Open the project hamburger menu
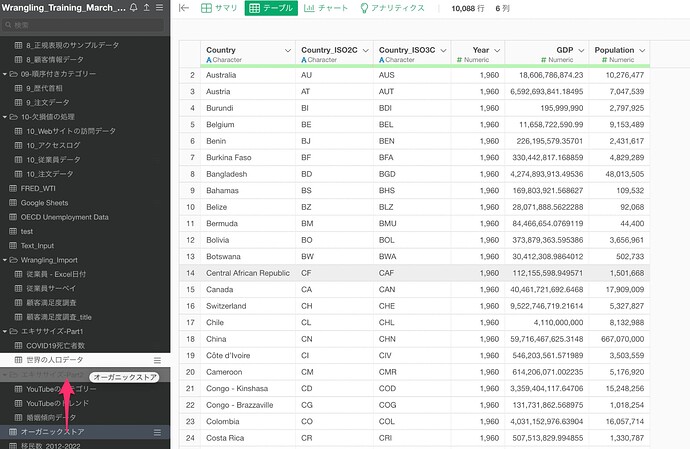This screenshot has width=690, height=449. point(159,7)
